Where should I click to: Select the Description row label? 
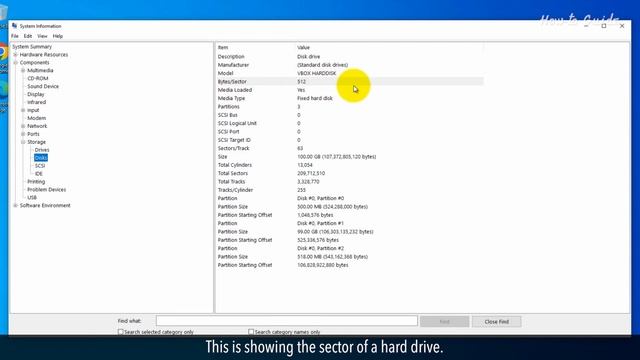tap(231, 57)
